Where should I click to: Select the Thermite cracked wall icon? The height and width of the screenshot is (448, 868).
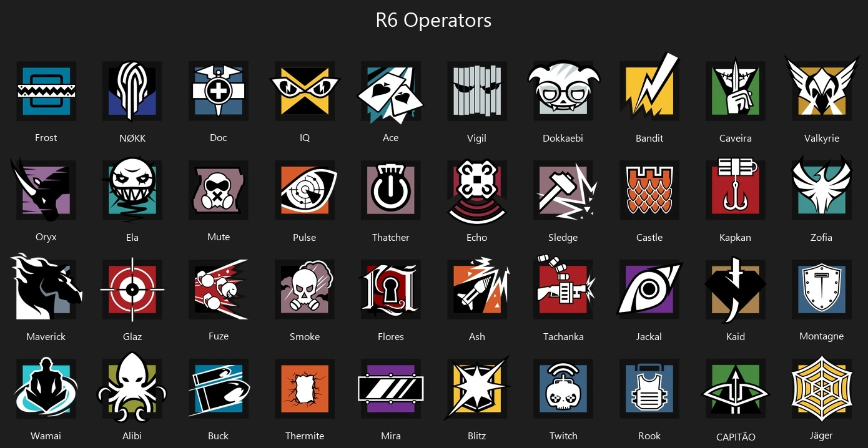[305, 389]
